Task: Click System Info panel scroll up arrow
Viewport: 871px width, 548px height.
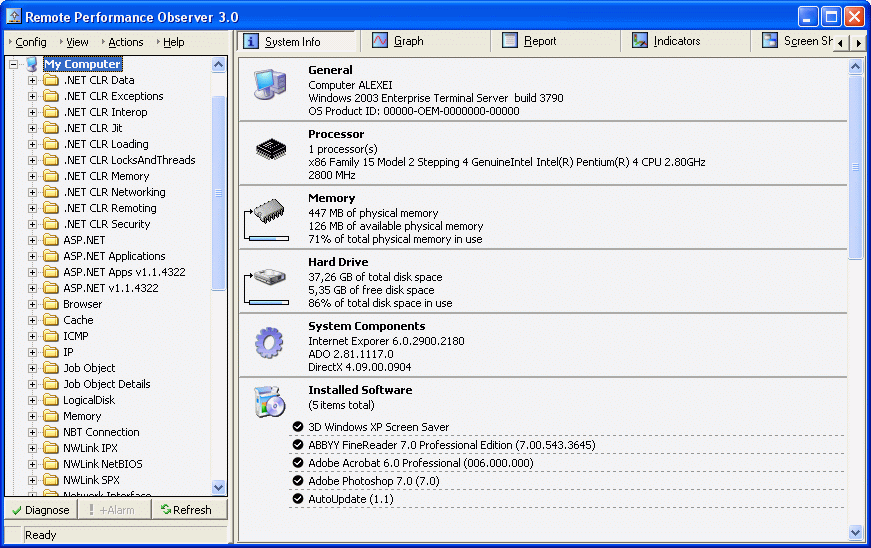Action: (855, 67)
